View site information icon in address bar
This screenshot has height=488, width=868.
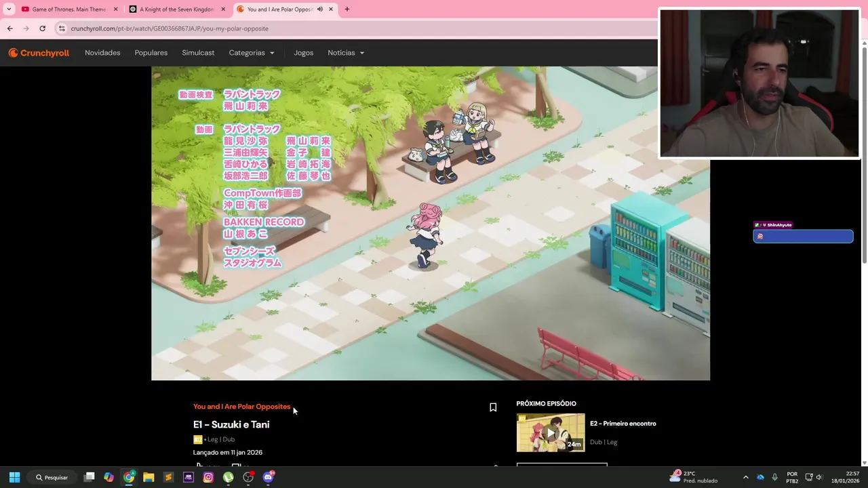click(62, 28)
